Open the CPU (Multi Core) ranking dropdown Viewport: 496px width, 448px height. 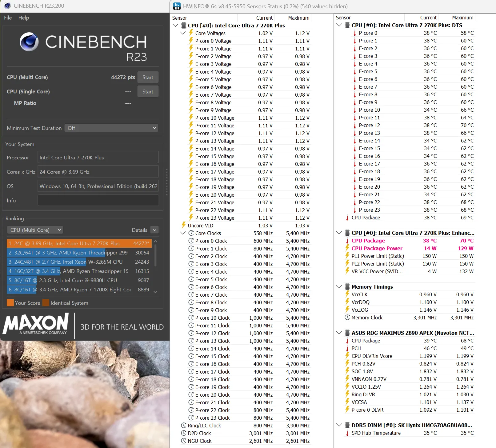[35, 230]
